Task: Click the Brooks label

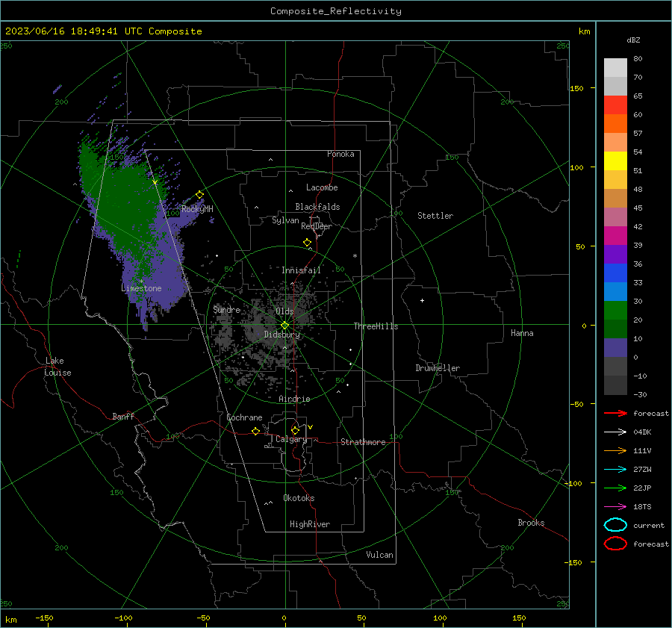Action: 531,523
